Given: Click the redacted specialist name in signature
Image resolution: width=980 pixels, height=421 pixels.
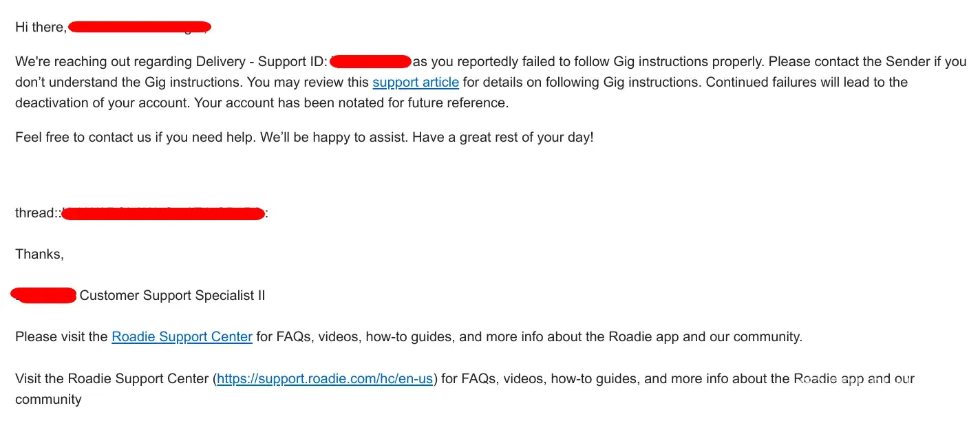Looking at the screenshot, I should click(45, 296).
